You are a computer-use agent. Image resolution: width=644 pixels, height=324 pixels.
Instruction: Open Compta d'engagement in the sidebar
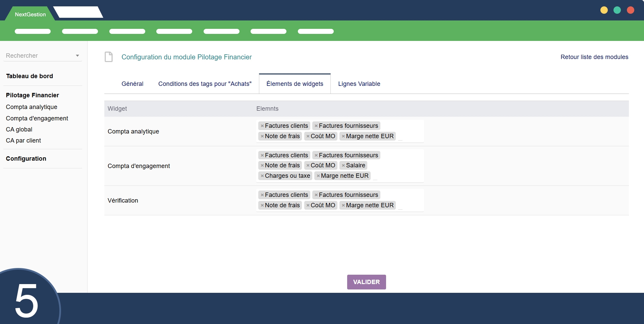(37, 118)
